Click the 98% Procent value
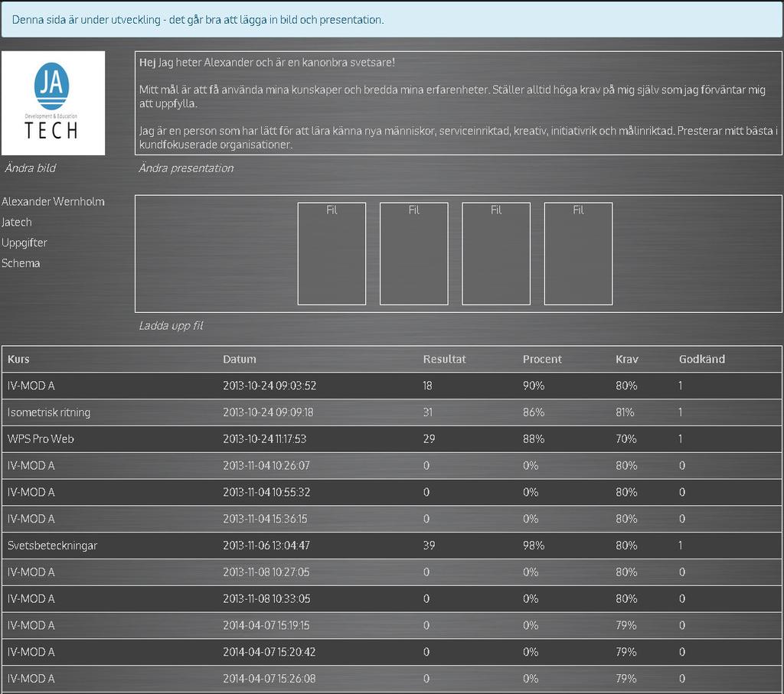Viewport: 784px width, 694px height. click(x=534, y=545)
